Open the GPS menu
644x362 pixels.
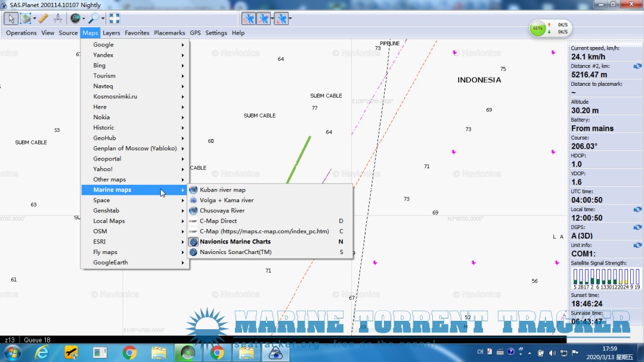click(195, 33)
